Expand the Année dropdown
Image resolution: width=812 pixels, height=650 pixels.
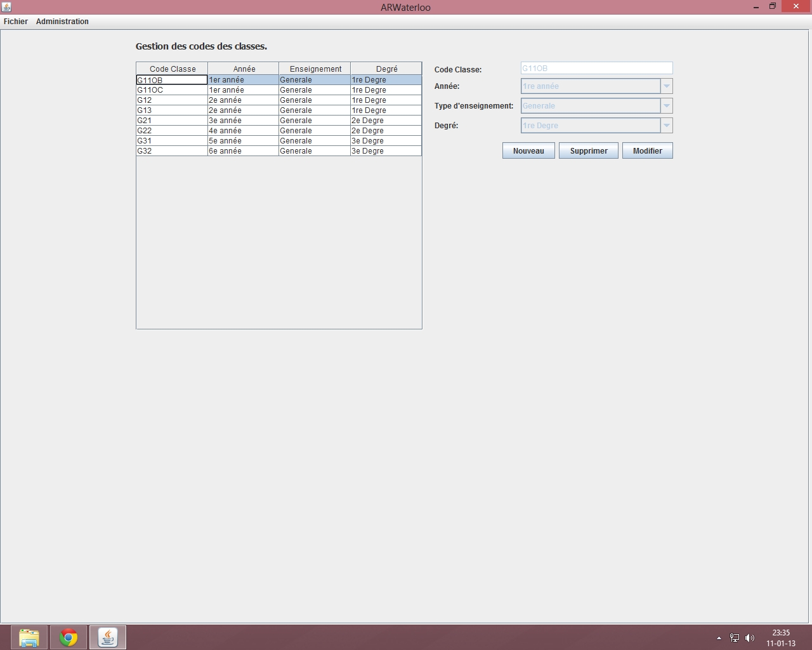[666, 86]
